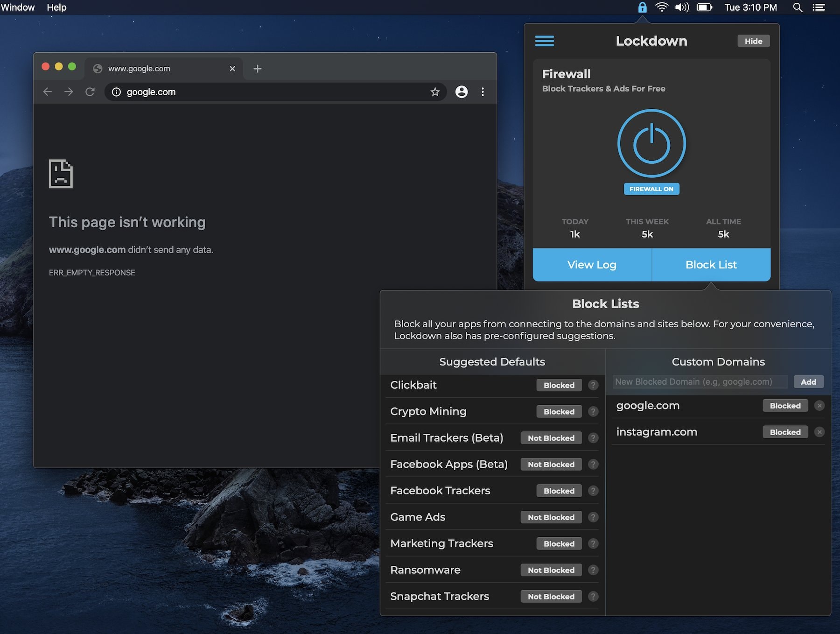
Task: Go back in Chrome window
Action: pyautogui.click(x=48, y=92)
